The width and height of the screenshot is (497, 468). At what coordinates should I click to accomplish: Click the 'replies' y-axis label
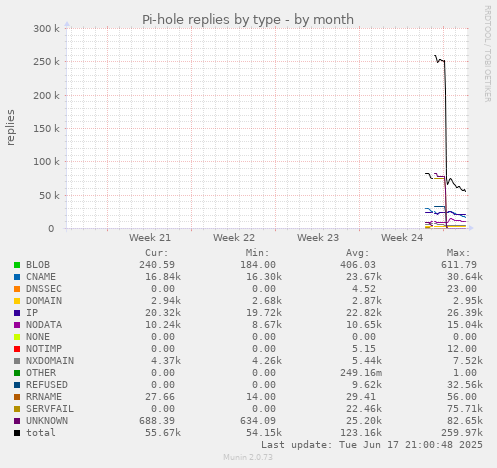(11, 128)
